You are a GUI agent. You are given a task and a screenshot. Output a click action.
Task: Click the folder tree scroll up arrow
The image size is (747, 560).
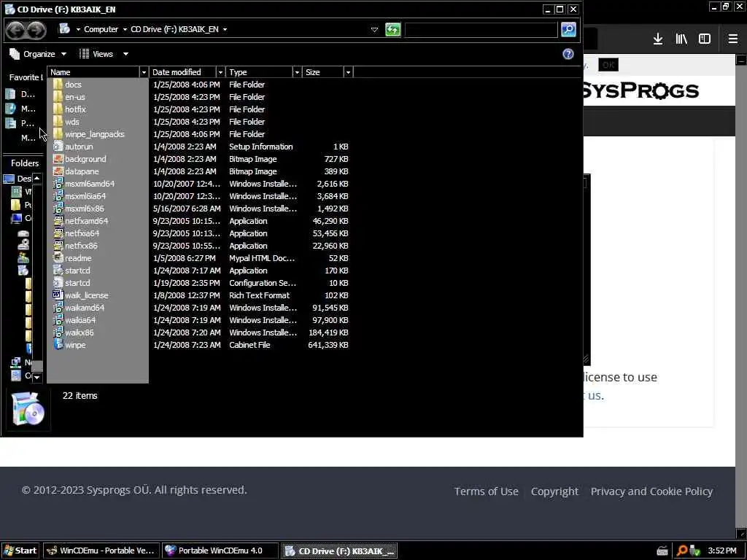[36, 178]
